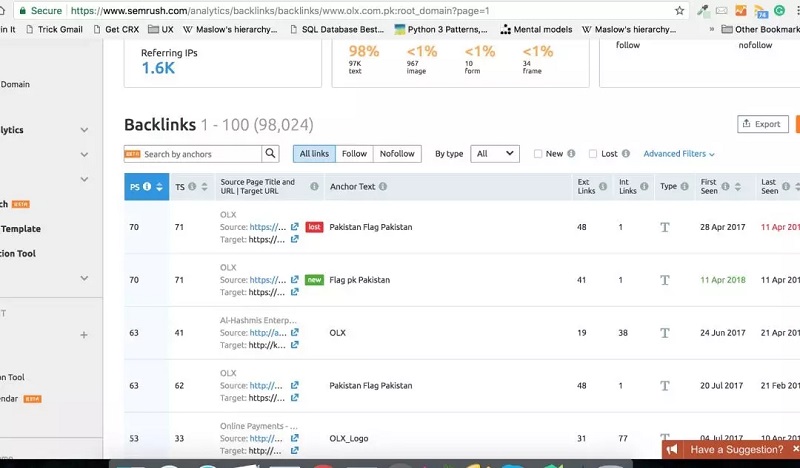Sort by TS column arrows
Screen dimensions: 800x468
[x=204, y=186]
